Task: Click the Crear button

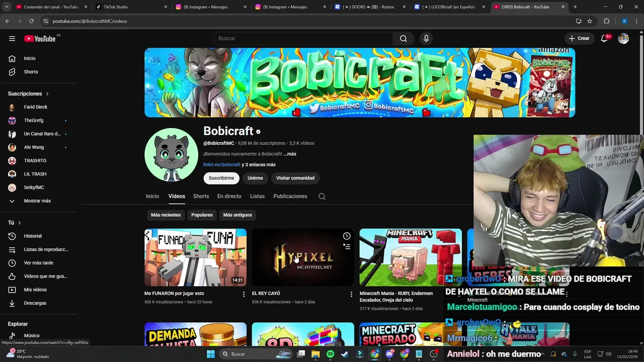Action: click(579, 39)
